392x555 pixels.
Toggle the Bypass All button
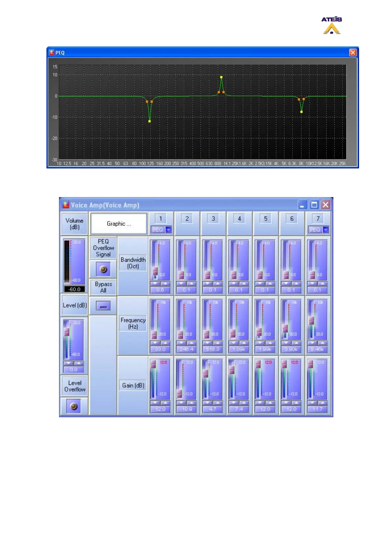coord(103,306)
